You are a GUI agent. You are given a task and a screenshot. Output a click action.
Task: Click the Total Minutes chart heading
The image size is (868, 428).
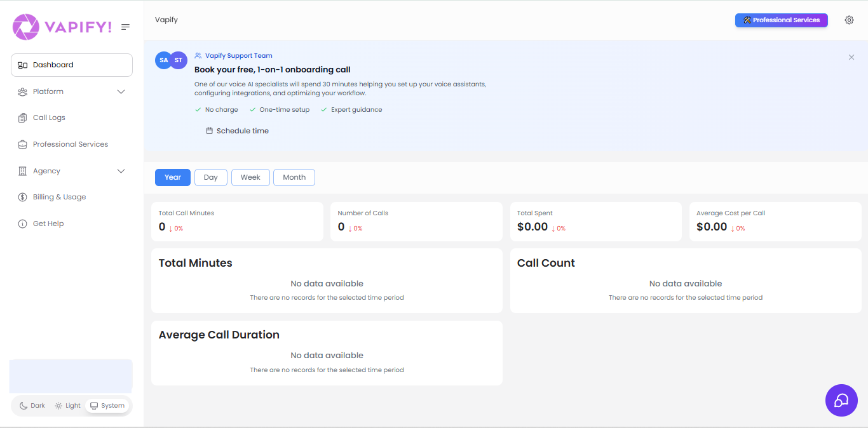point(196,263)
